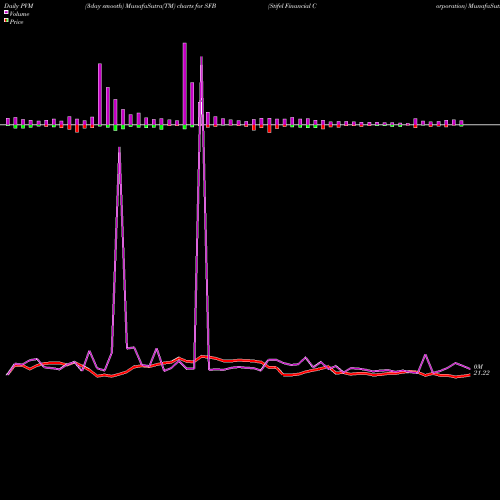Click the '(3day smooth) MunafaSutra(TM) charts for SFB' title
The image size is (500, 500).
pyautogui.click(x=150, y=6)
